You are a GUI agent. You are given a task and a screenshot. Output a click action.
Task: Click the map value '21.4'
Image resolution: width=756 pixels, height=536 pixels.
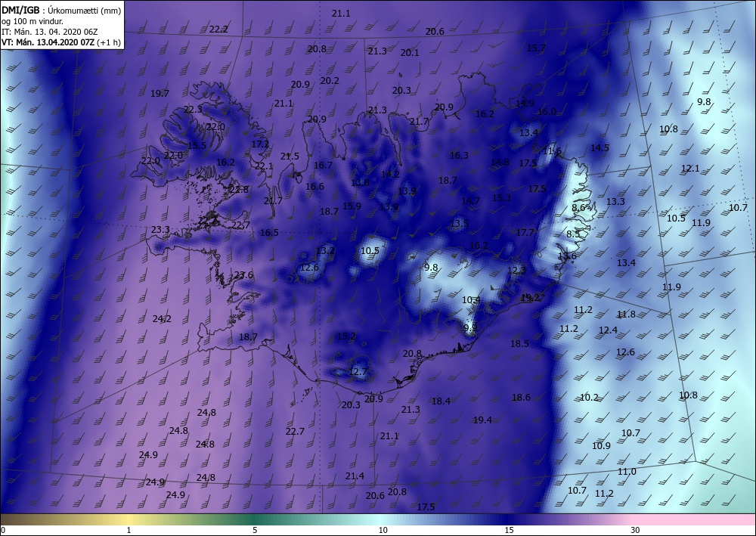coord(355,476)
